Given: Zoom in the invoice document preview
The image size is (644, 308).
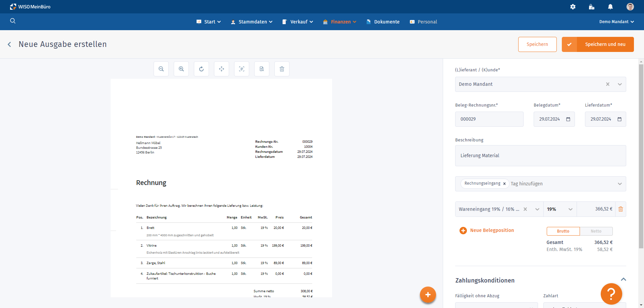Looking at the screenshot, I should (181, 69).
